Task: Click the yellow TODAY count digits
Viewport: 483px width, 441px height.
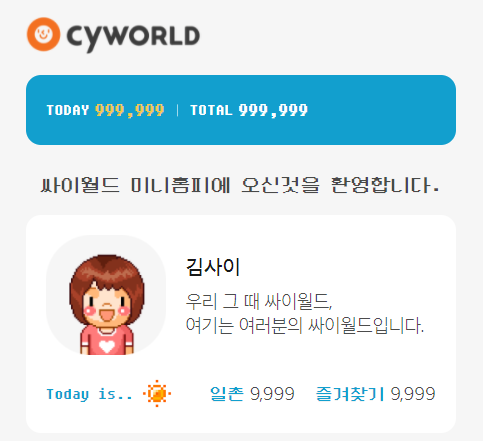Action: 130,110
